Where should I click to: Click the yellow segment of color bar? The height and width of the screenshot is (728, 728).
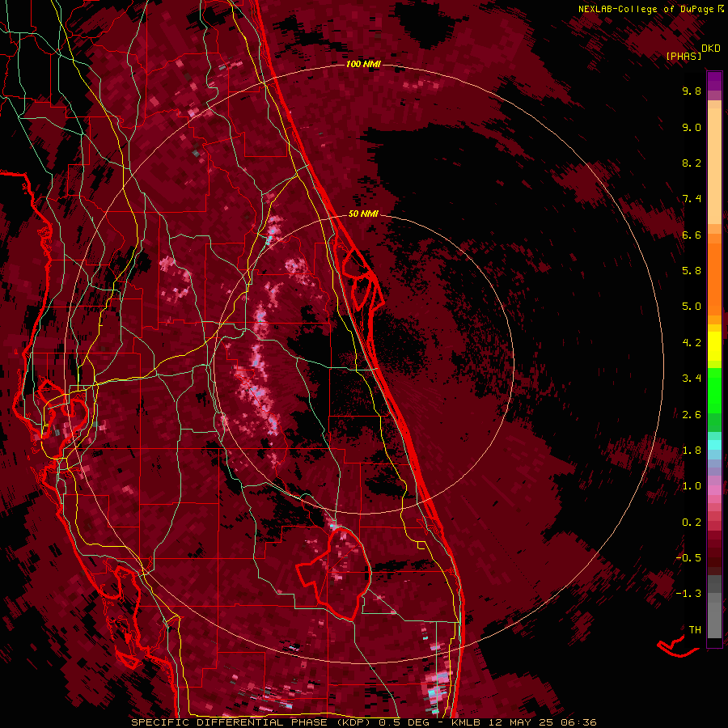point(714,346)
